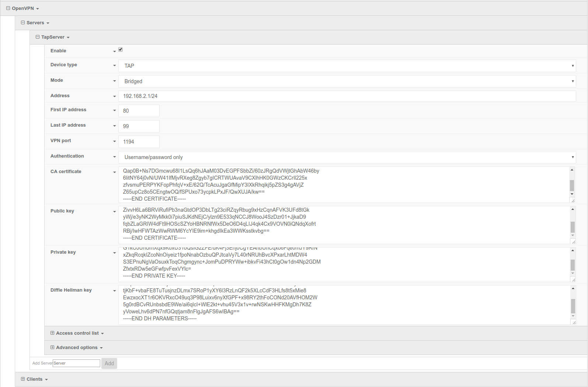Click the VPN port input field
This screenshot has width=588, height=387.
(x=139, y=142)
